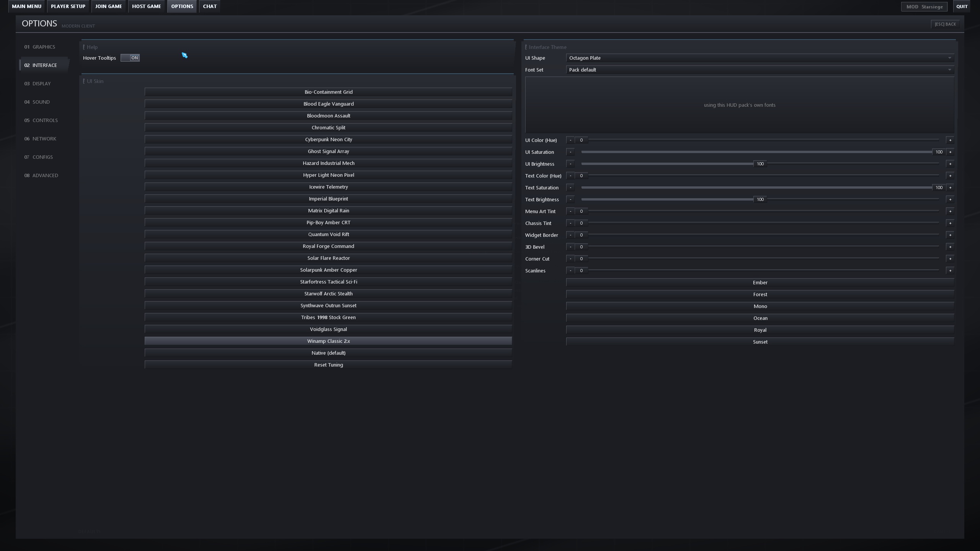The height and width of the screenshot is (551, 980).
Task: Click the MOD Starsiege button
Action: (924, 7)
